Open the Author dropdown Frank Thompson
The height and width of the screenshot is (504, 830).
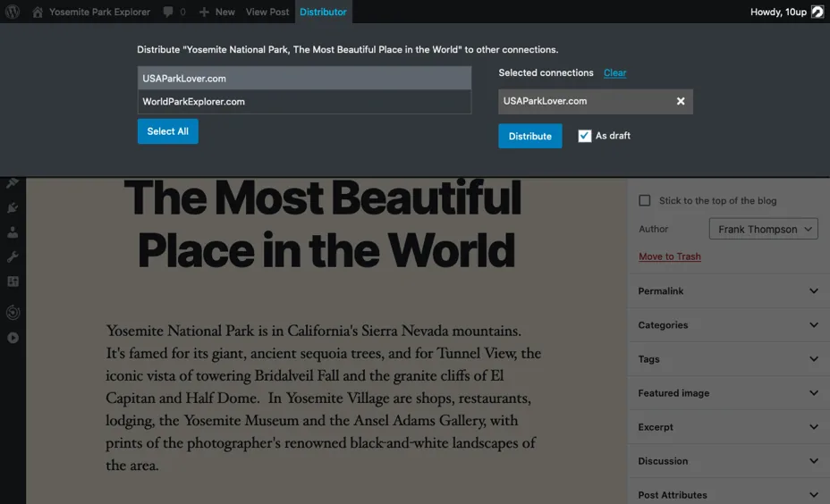pyautogui.click(x=763, y=229)
